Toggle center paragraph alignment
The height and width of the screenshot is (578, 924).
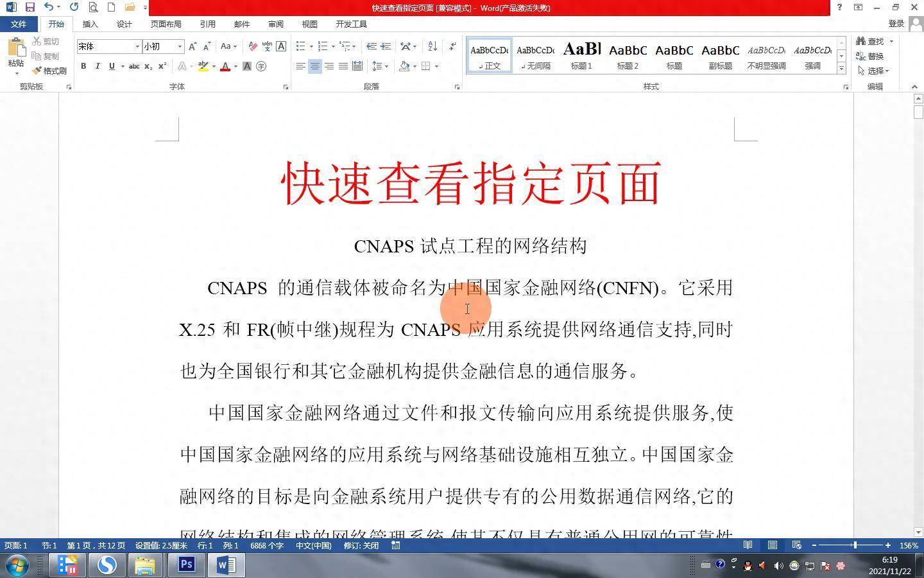(314, 66)
